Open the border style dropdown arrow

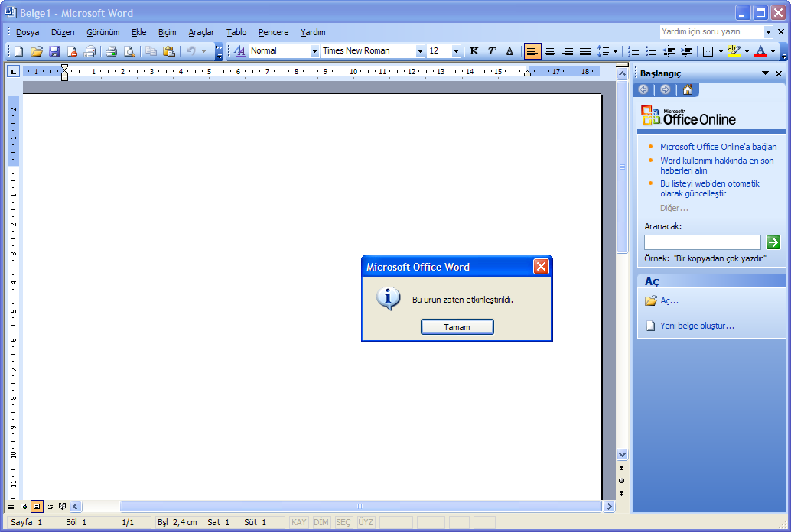coord(721,51)
